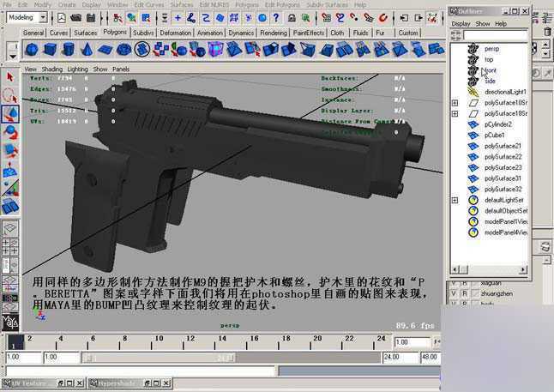Image resolution: width=554 pixels, height=392 pixels.
Task: Activate the Rotate tool
Action: [10, 132]
